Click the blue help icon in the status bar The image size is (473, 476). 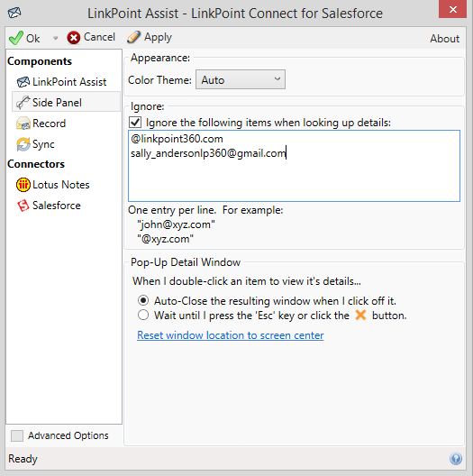pyautogui.click(x=456, y=458)
